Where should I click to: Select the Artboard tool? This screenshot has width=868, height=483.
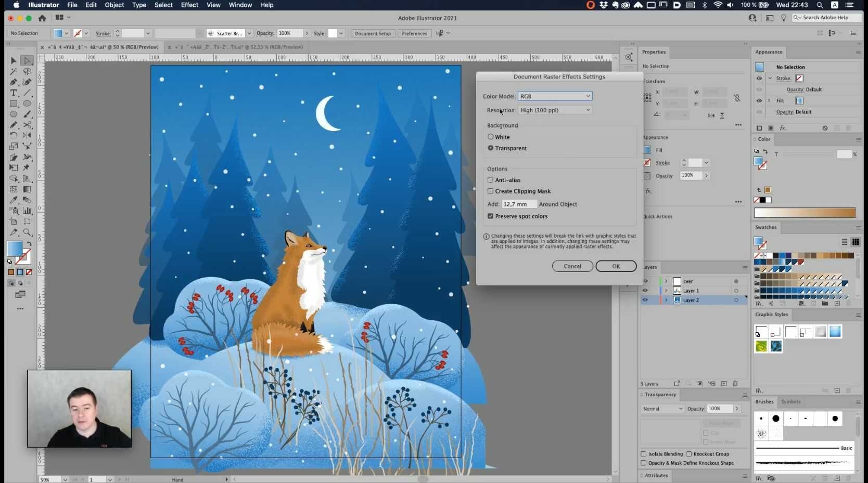14,221
